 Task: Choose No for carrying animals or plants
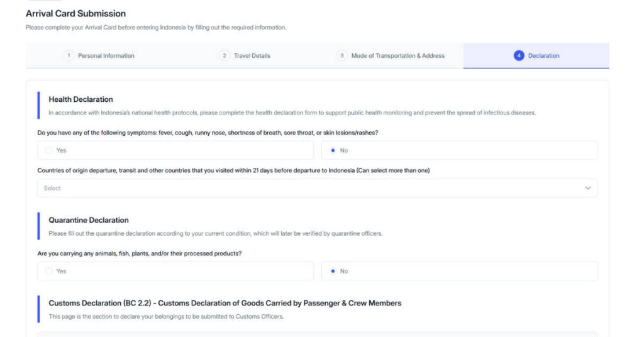click(x=333, y=271)
